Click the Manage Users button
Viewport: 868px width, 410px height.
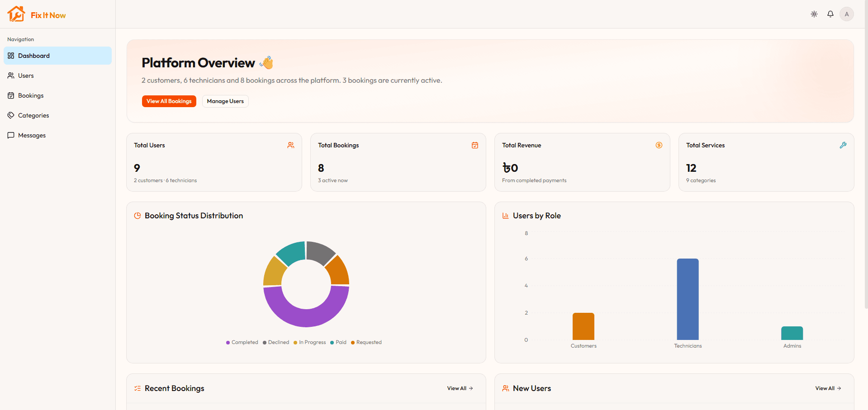click(225, 101)
